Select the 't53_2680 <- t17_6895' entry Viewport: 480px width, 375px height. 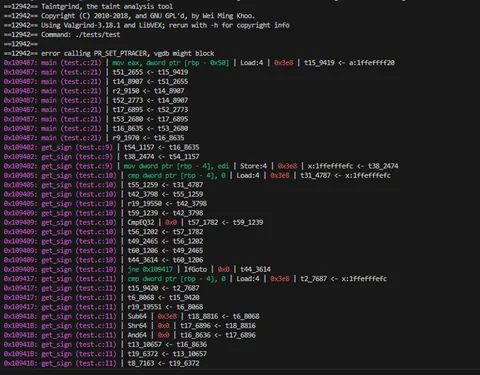point(150,119)
